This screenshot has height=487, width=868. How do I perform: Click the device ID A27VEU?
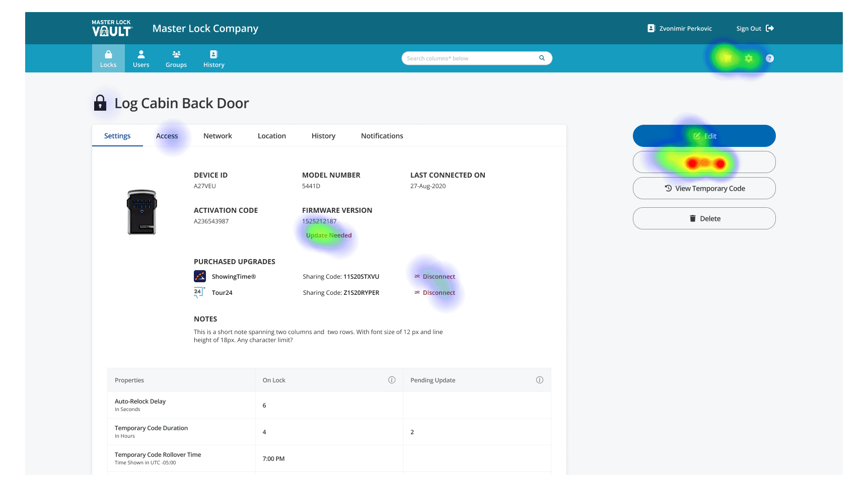[204, 186]
